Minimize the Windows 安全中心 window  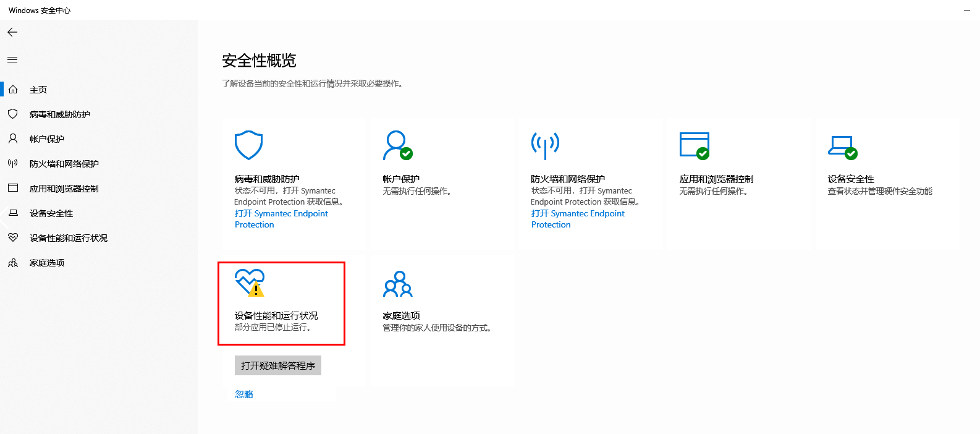(967, 10)
